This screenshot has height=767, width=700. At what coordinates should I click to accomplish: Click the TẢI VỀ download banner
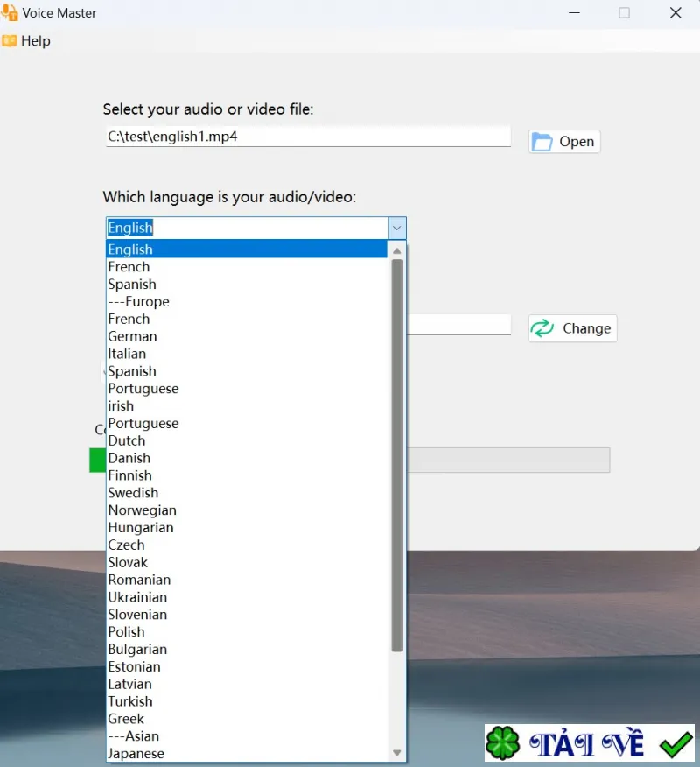(590, 743)
